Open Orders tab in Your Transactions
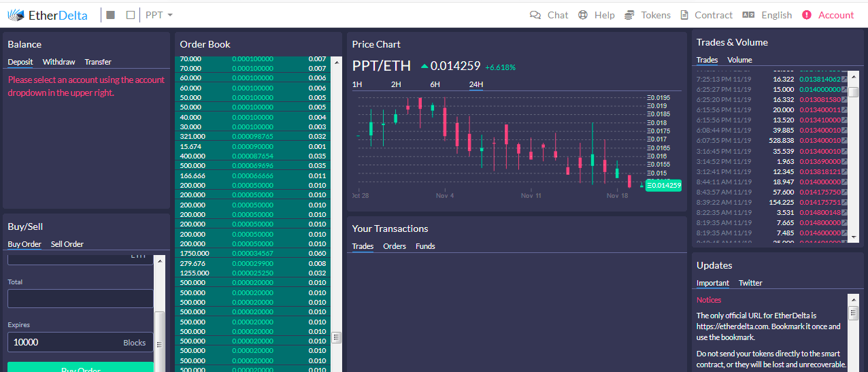Screen dimensions: 868x372 coord(395,246)
